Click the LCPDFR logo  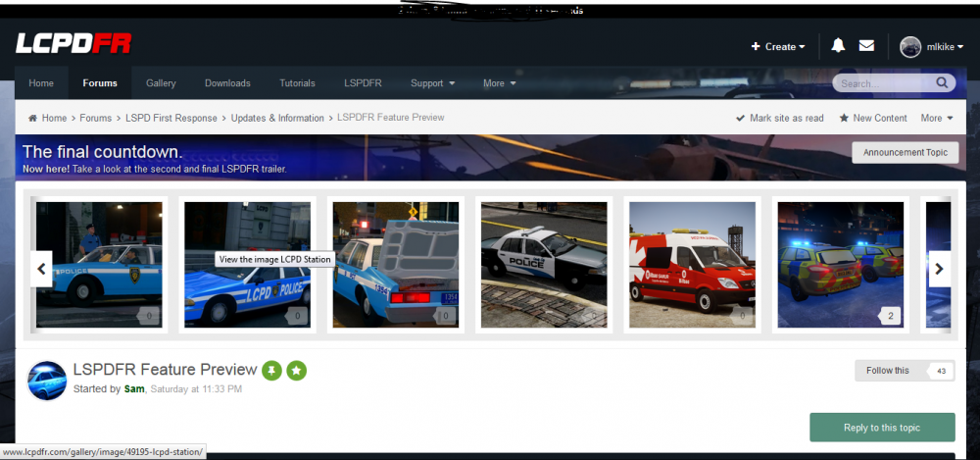(73, 44)
